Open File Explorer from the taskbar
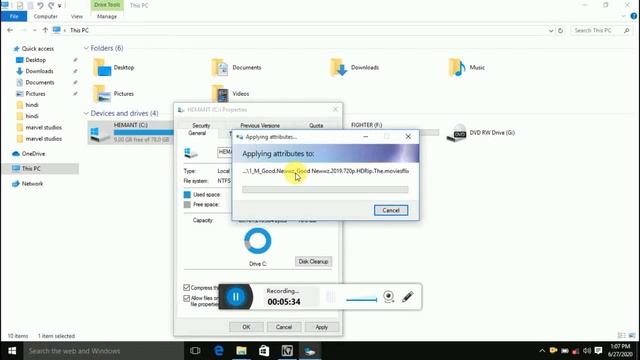 click(241, 351)
